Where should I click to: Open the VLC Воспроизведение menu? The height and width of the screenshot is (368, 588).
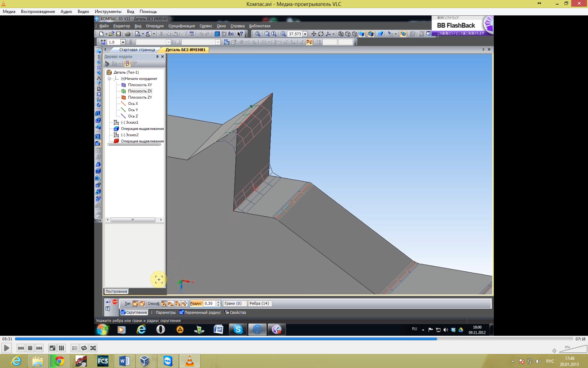(x=38, y=12)
